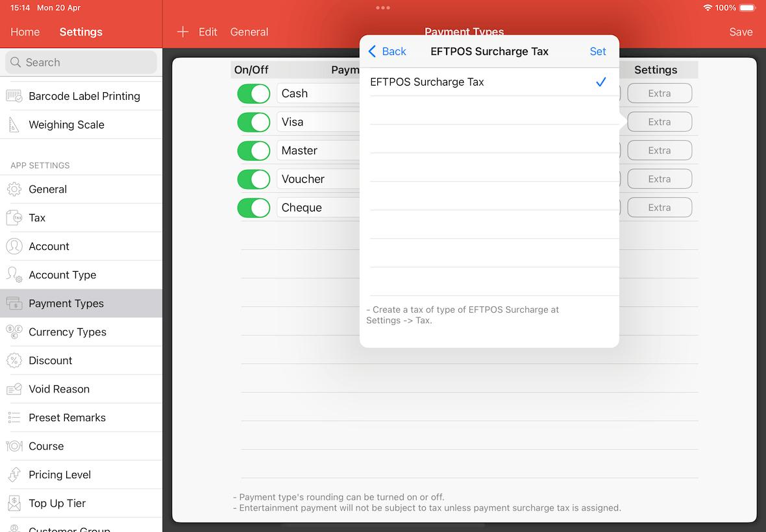Screen dimensions: 766x532
Task: Click the Currency Types icon
Action: 14,332
